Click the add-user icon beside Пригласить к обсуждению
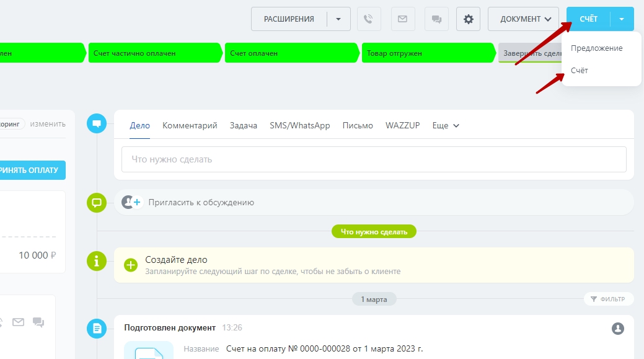 click(x=131, y=202)
